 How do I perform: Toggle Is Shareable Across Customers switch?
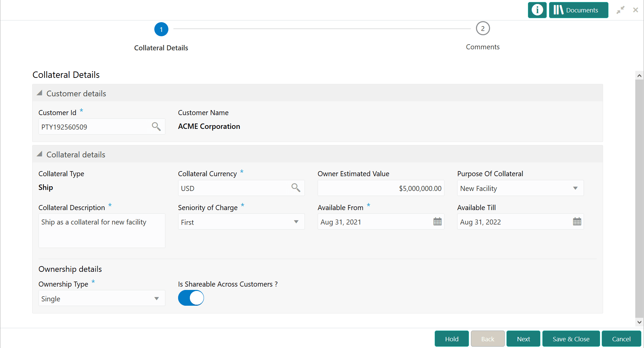tap(191, 298)
